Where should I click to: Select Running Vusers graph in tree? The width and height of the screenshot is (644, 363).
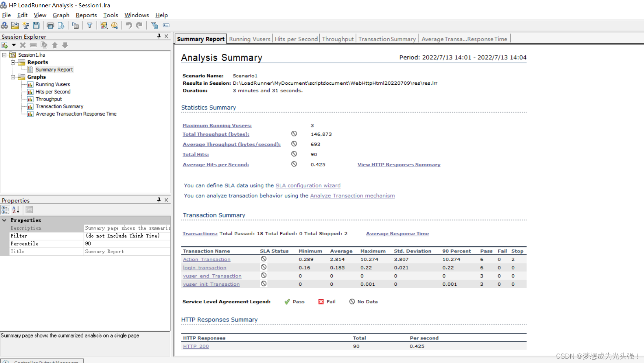coord(53,84)
